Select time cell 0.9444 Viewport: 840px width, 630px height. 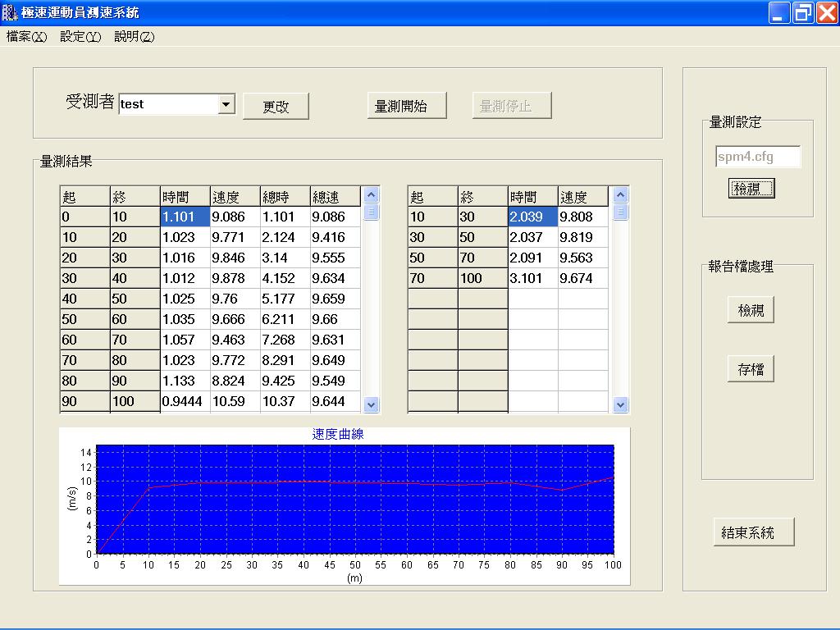pyautogui.click(x=185, y=401)
